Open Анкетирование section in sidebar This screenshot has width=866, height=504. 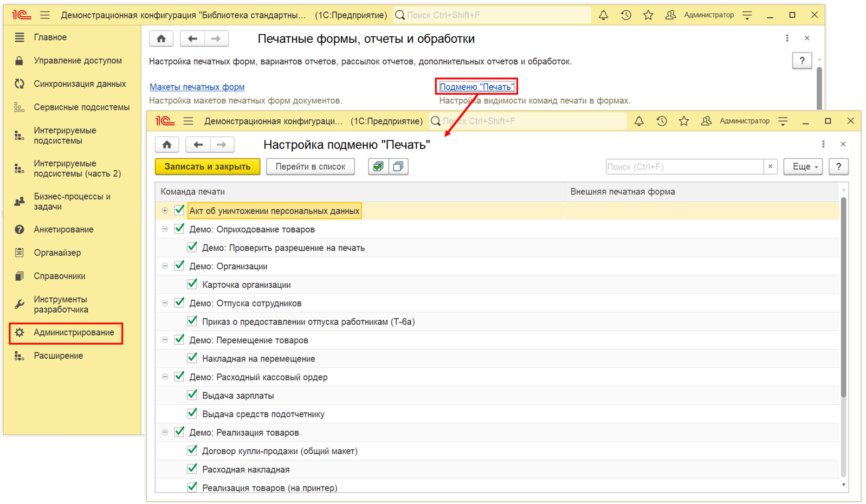tap(63, 229)
